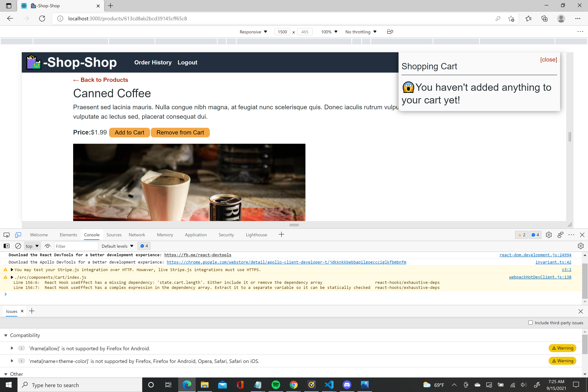Switch to the Application tab
The image size is (588, 392).
coord(196,235)
